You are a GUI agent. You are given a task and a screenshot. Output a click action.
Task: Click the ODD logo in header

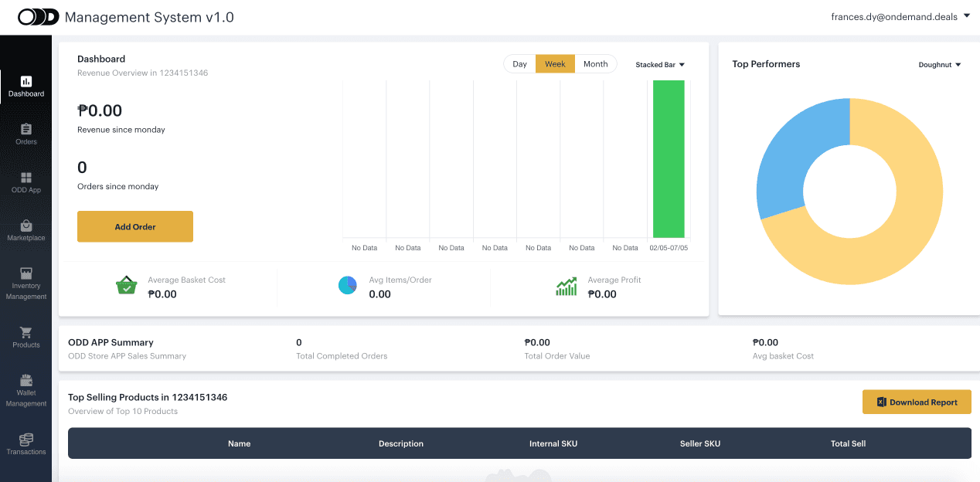[39, 17]
